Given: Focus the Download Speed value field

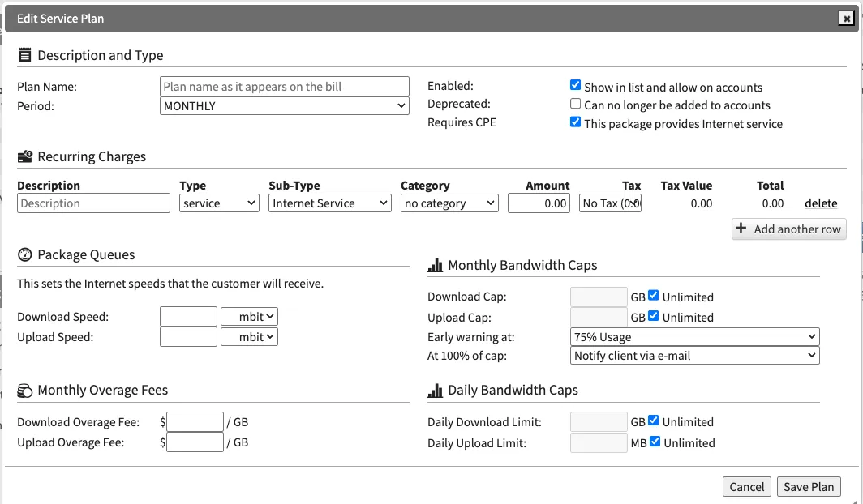Looking at the screenshot, I should pyautogui.click(x=188, y=317).
